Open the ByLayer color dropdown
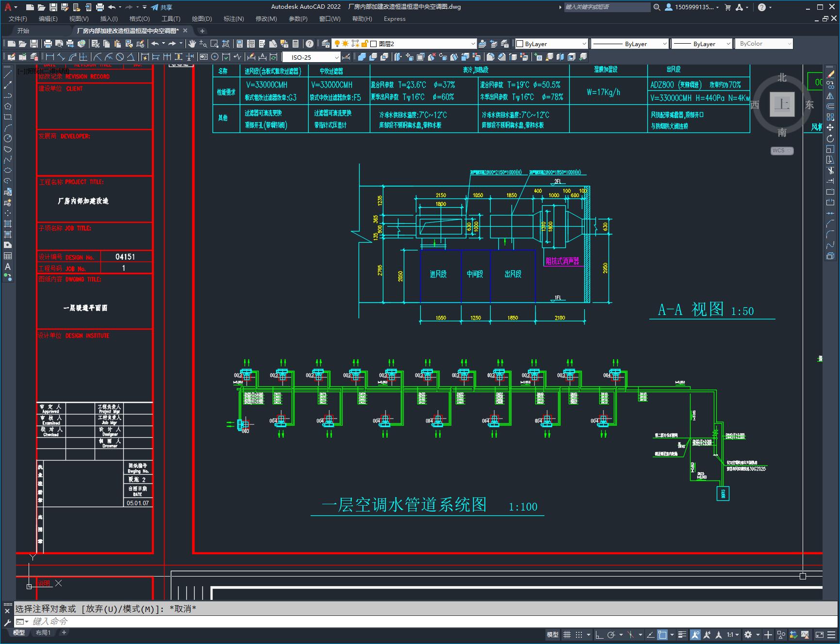The width and height of the screenshot is (840, 644). (584, 44)
